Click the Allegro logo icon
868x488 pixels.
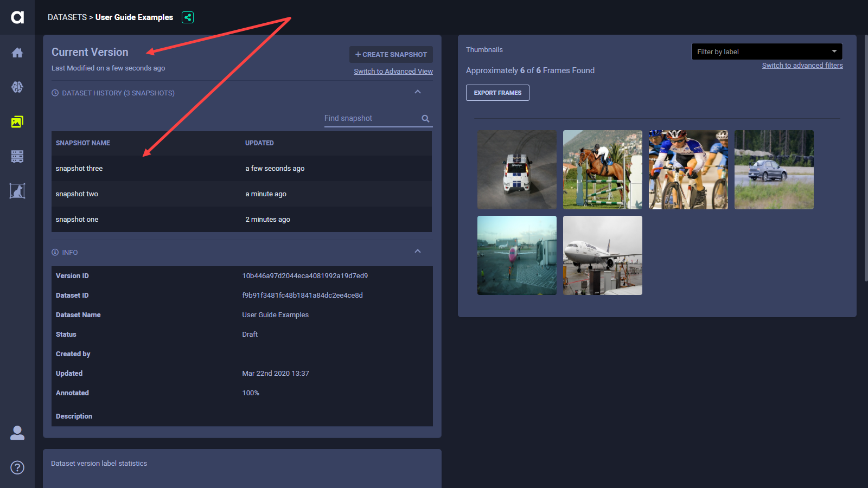click(x=17, y=17)
